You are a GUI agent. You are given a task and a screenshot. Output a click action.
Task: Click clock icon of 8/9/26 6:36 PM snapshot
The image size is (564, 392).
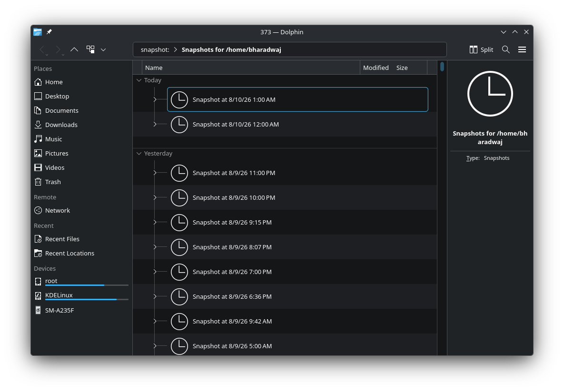179,297
